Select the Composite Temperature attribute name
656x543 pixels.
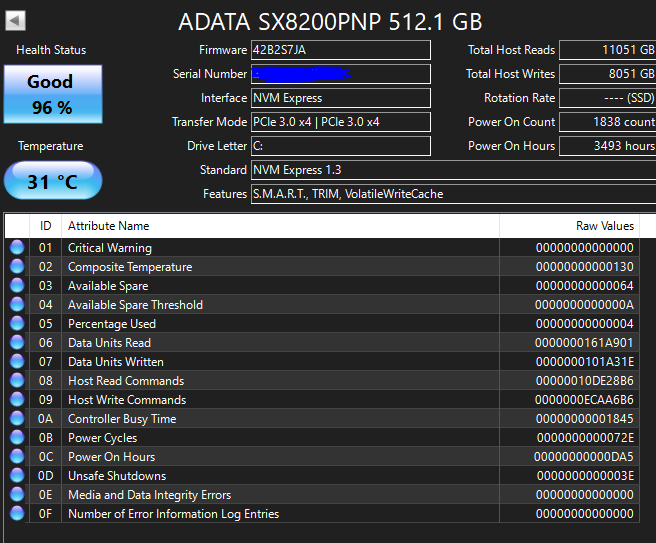pyautogui.click(x=130, y=267)
